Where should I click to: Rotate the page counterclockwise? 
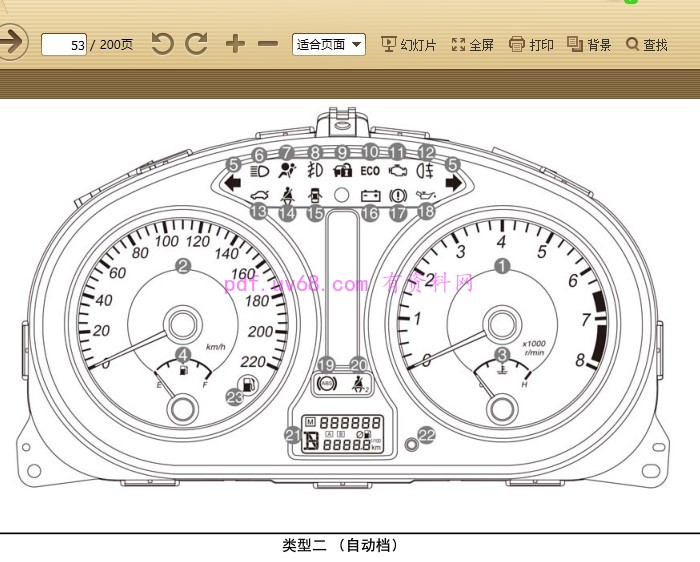[162, 43]
